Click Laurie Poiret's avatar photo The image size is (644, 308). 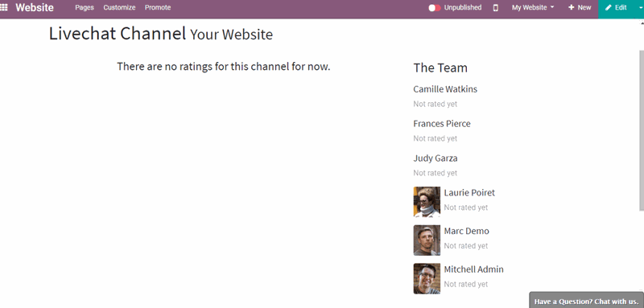pos(427,201)
